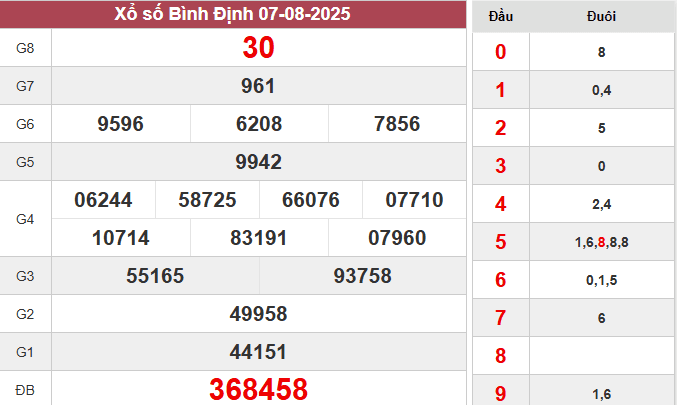Click the G4 number 07710
Viewport: 677px width, 405px height.
pyautogui.click(x=414, y=200)
